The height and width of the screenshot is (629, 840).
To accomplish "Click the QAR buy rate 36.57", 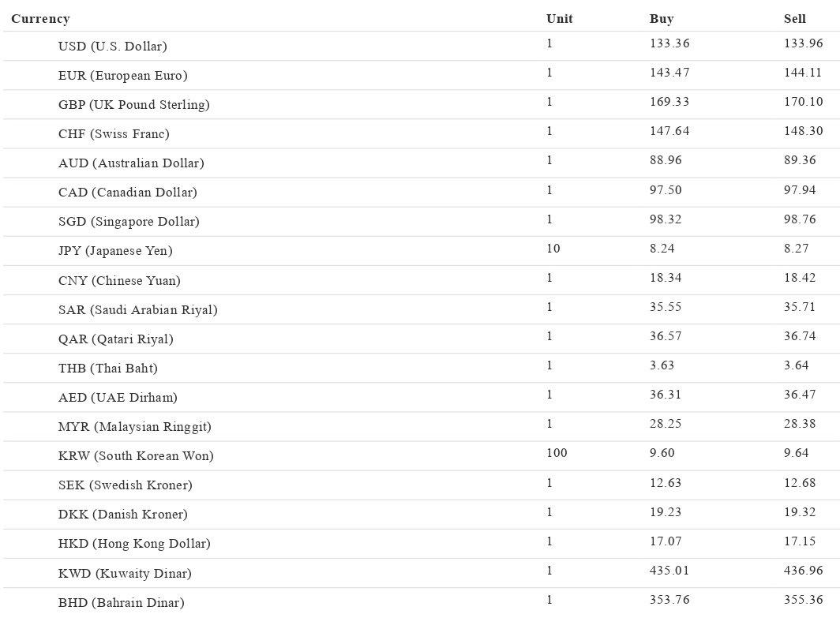I will pos(666,336).
